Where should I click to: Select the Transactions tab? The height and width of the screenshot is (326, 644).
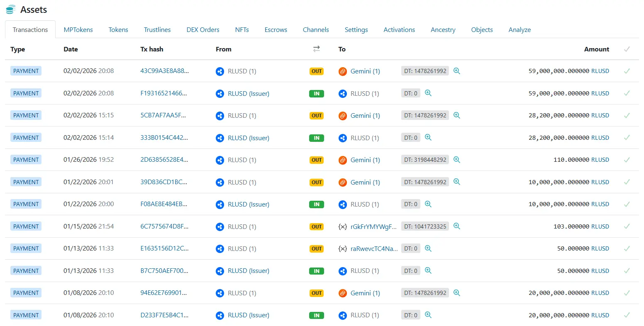[30, 30]
